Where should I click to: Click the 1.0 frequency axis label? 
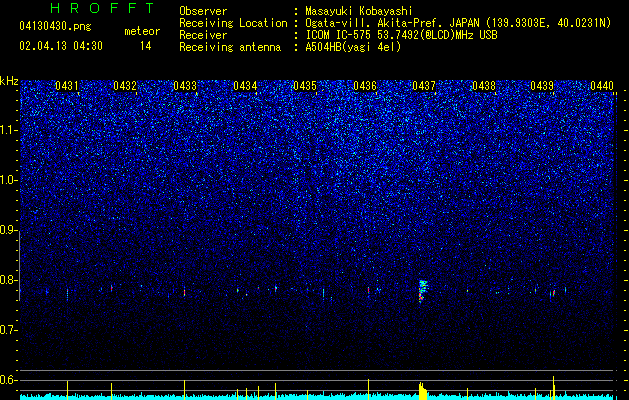click(x=8, y=180)
